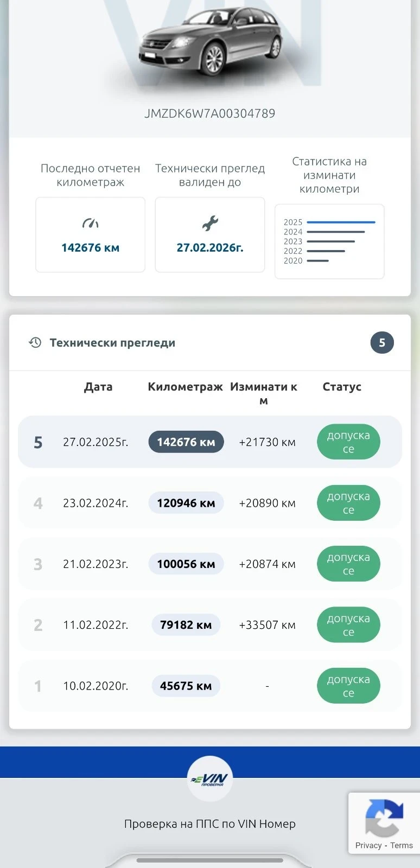Click the Технически прегледи section header
The height and width of the screenshot is (868, 420).
pos(112,343)
